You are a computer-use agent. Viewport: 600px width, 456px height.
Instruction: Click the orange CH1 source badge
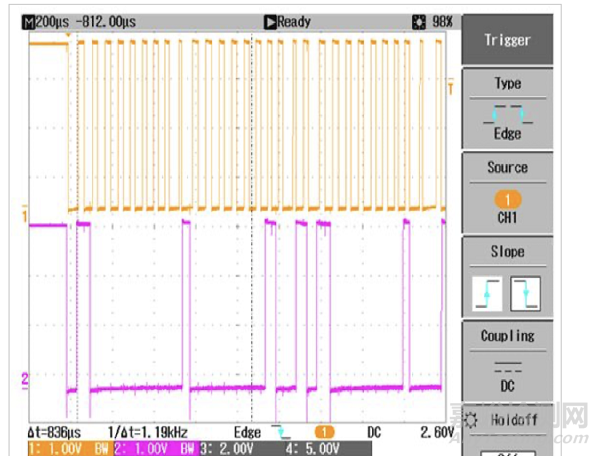pos(507,198)
